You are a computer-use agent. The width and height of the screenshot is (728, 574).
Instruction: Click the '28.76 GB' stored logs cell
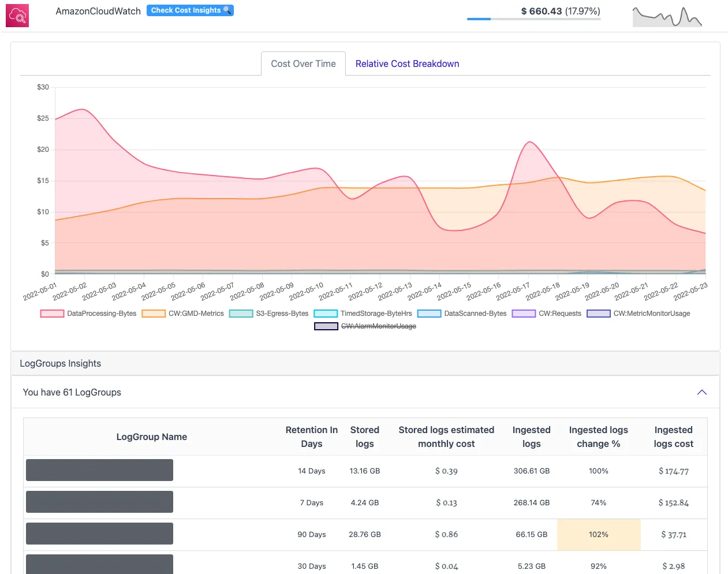(365, 535)
